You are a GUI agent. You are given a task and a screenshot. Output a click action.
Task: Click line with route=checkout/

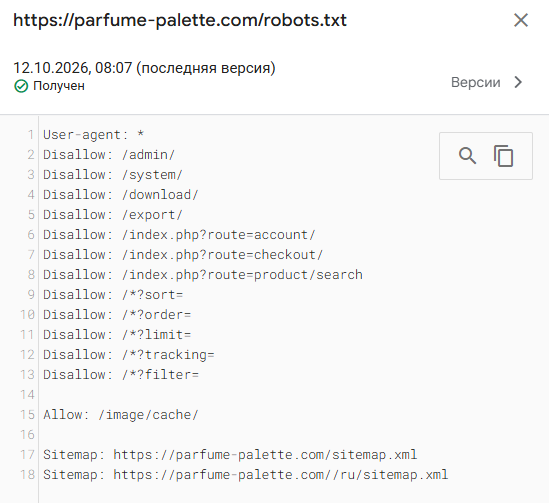pos(183,254)
